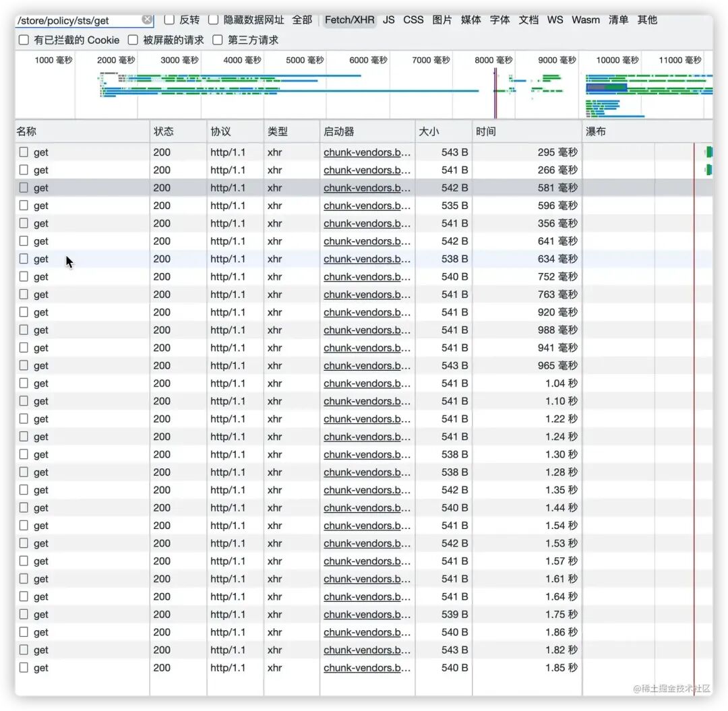The height and width of the screenshot is (711, 728).
Task: Select the JS filter tab
Action: coord(389,20)
